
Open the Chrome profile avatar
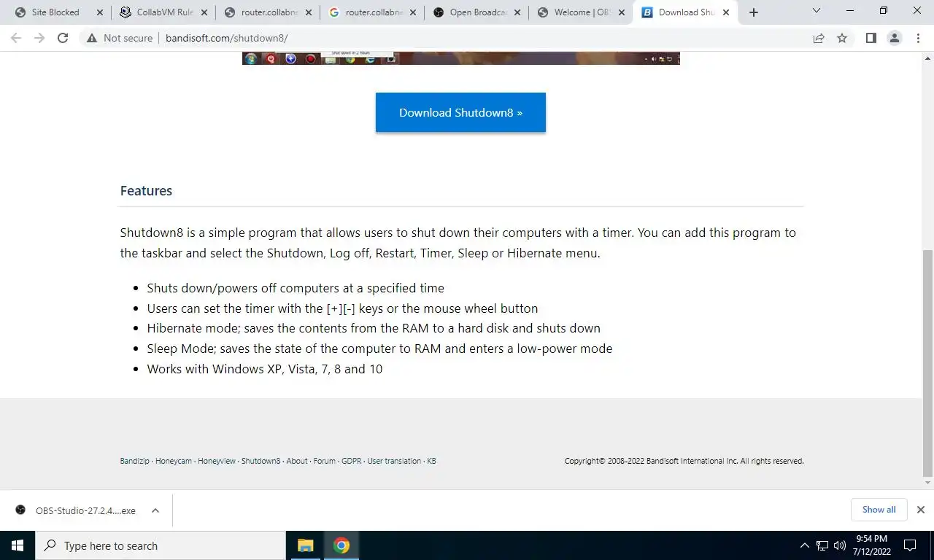tap(894, 38)
